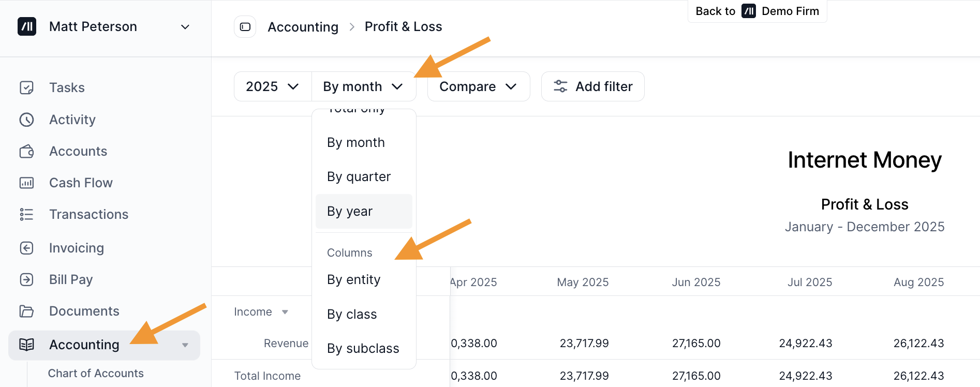Expand the Matt Peterson account switcher
The width and height of the screenshot is (980, 387).
point(185,27)
